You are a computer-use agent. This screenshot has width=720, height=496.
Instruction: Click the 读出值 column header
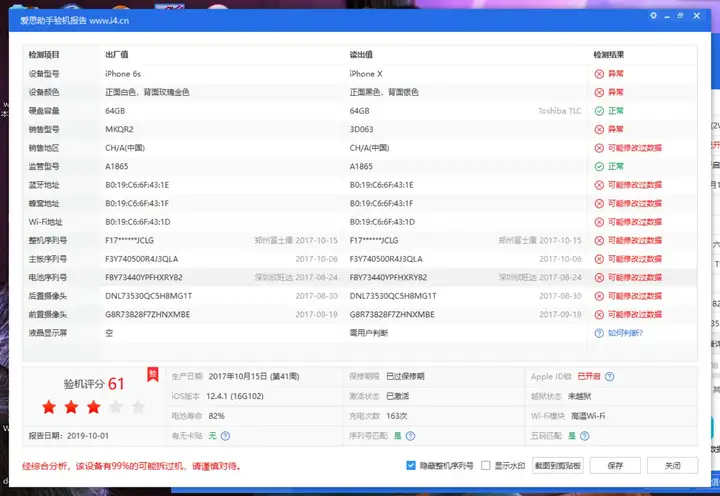click(361, 55)
